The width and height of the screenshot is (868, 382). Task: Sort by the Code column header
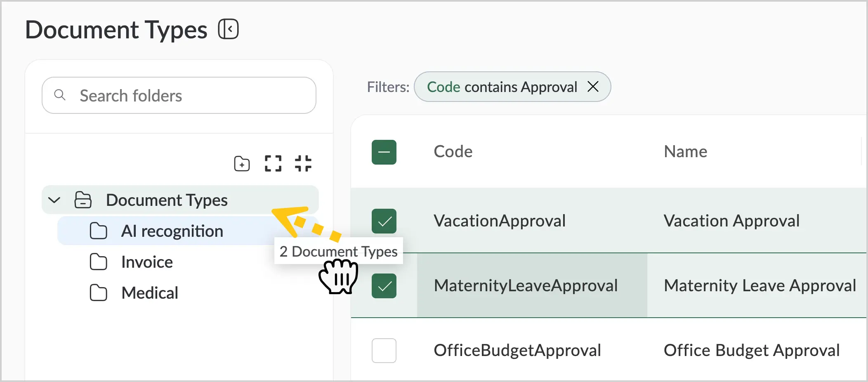(x=453, y=151)
